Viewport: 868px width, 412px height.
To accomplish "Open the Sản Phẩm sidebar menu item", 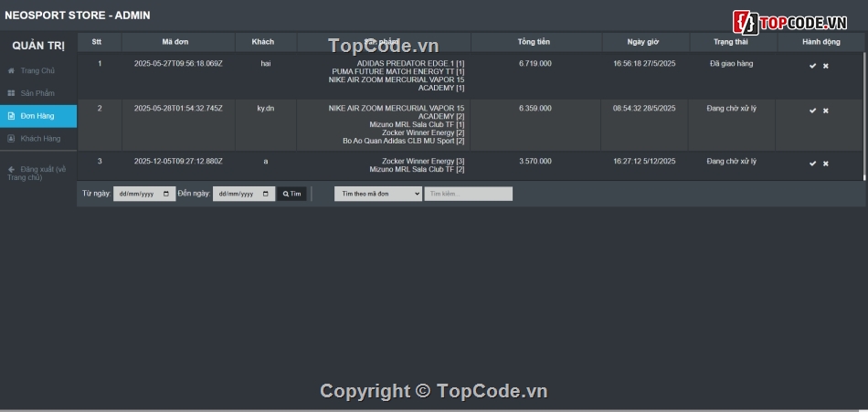I will pyautogui.click(x=38, y=93).
